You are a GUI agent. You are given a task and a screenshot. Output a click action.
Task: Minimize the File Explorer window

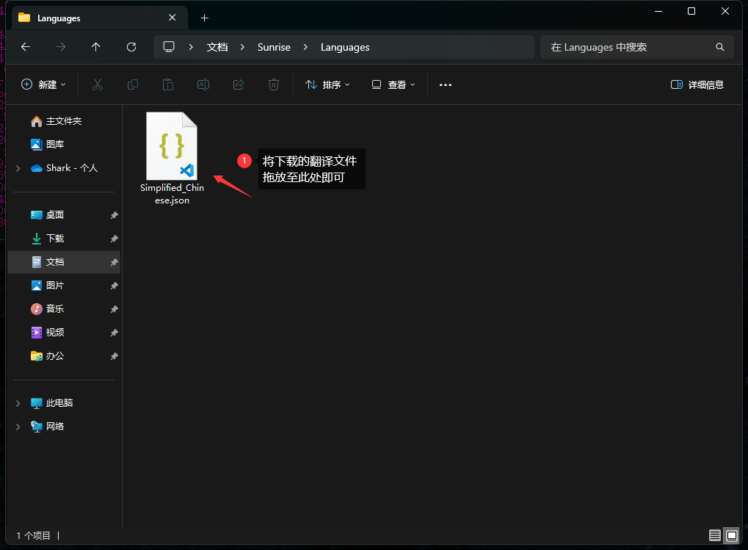pyautogui.click(x=658, y=11)
